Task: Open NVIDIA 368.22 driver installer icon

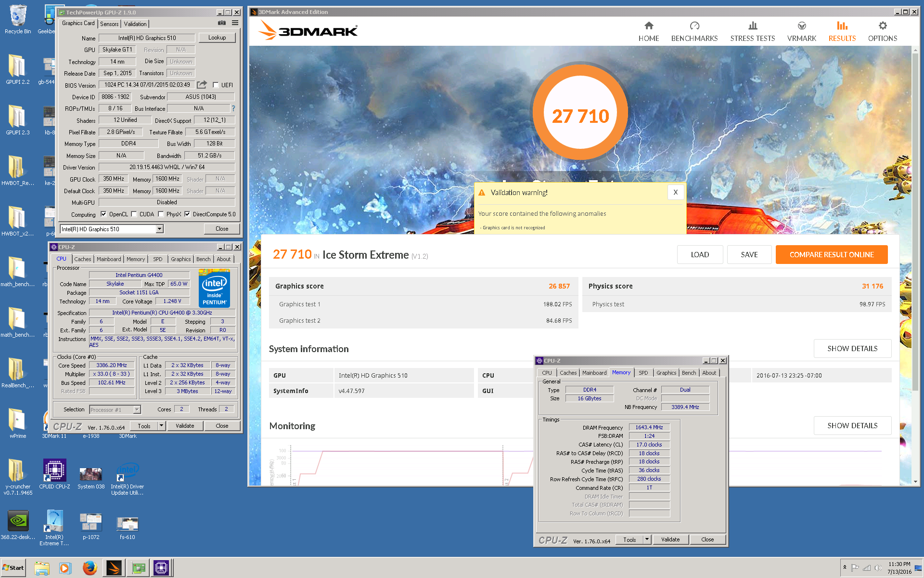Action: tap(18, 525)
